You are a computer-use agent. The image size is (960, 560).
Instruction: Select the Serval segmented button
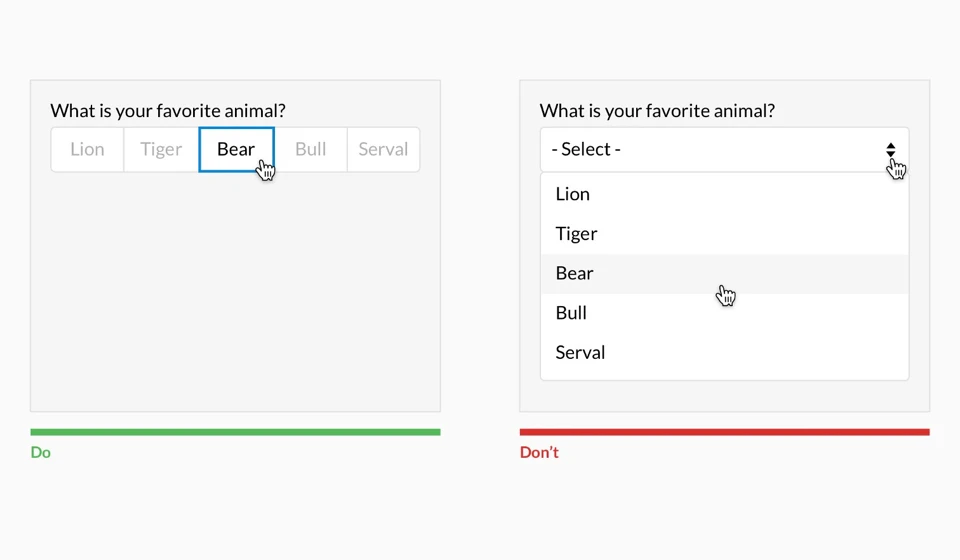383,149
